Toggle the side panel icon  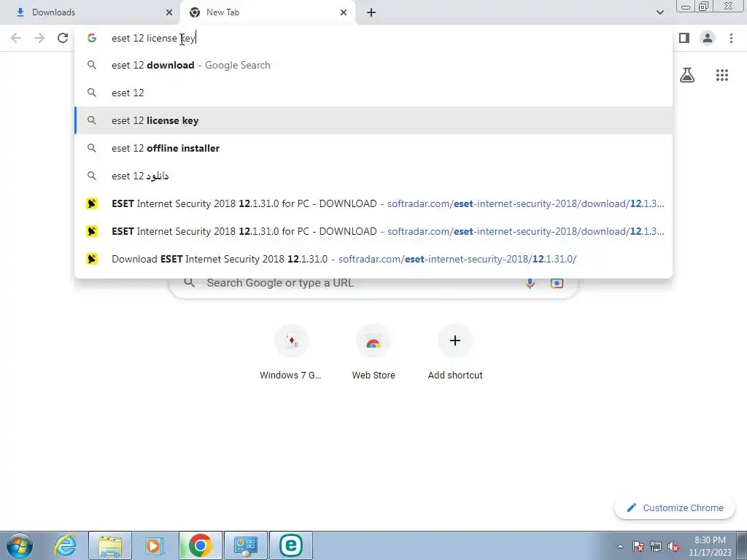click(684, 38)
